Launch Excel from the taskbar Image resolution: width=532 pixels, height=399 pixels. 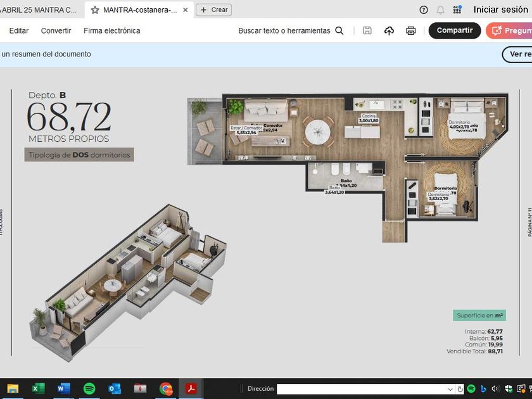click(38, 388)
